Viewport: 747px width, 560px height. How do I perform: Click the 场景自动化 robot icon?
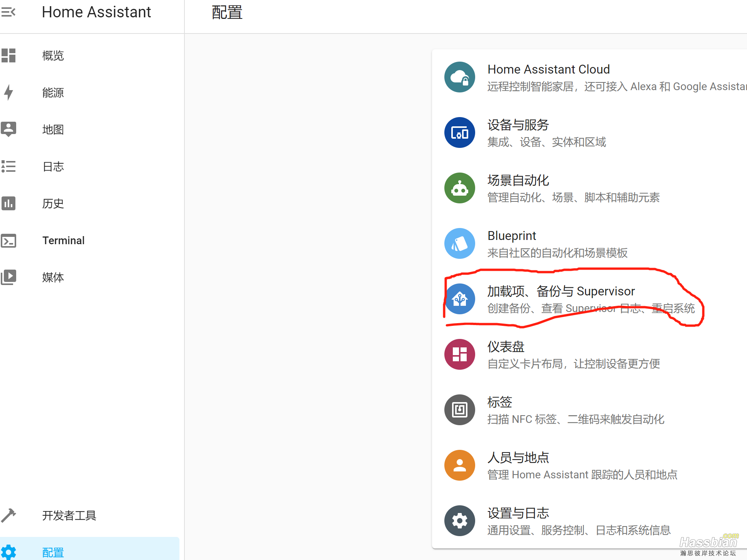(460, 188)
